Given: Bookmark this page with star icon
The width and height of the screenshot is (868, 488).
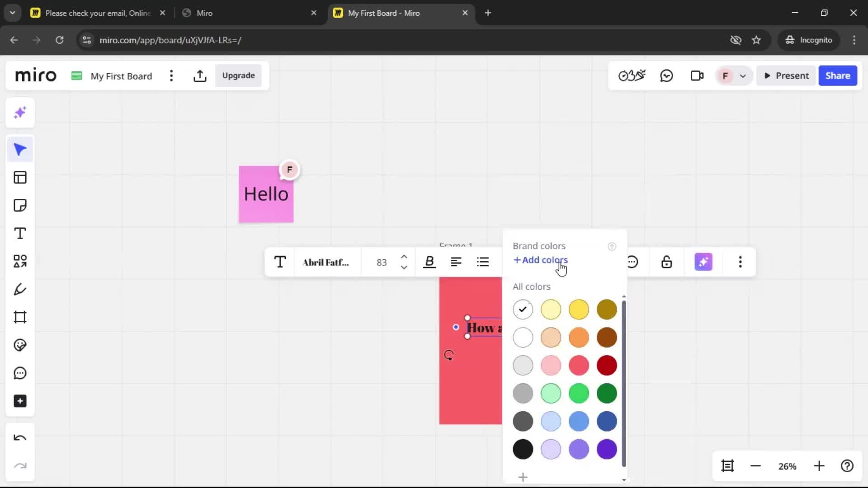Looking at the screenshot, I should point(756,40).
